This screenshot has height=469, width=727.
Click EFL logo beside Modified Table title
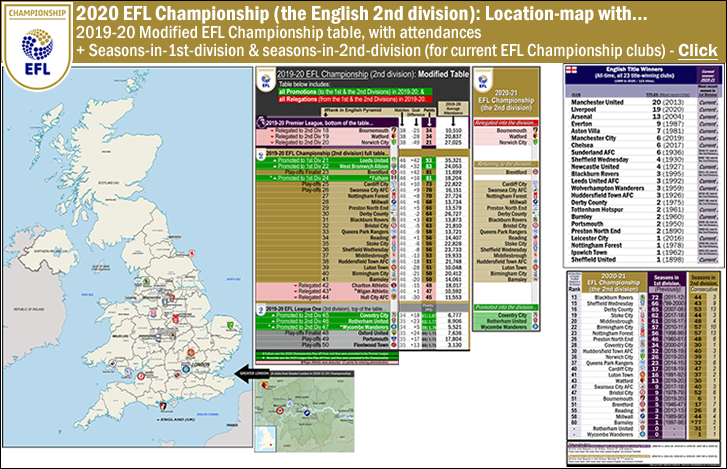266,79
